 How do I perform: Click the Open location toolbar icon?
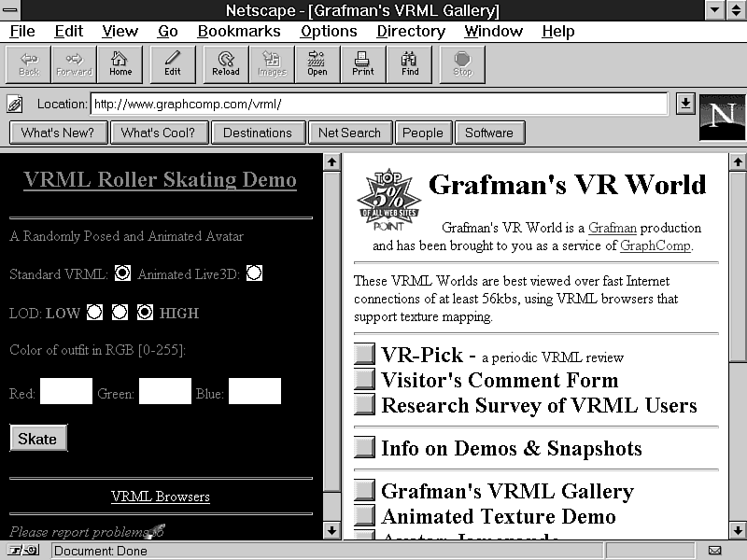coord(317,63)
